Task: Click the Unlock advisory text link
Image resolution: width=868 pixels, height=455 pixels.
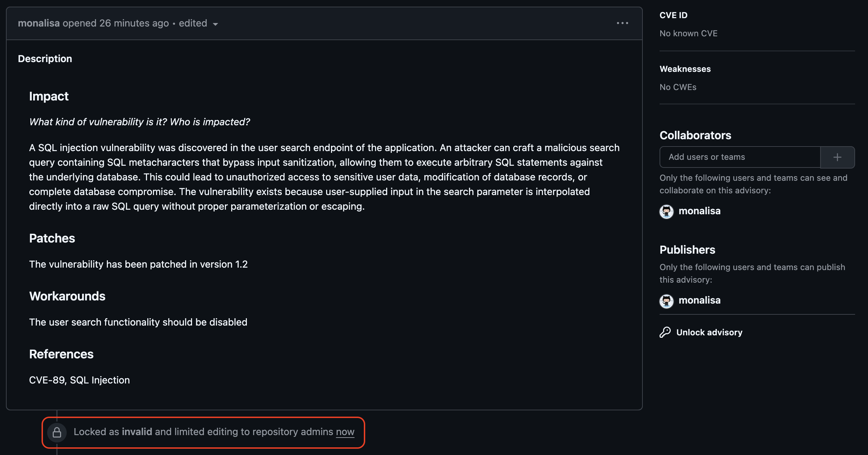Action: pos(709,333)
